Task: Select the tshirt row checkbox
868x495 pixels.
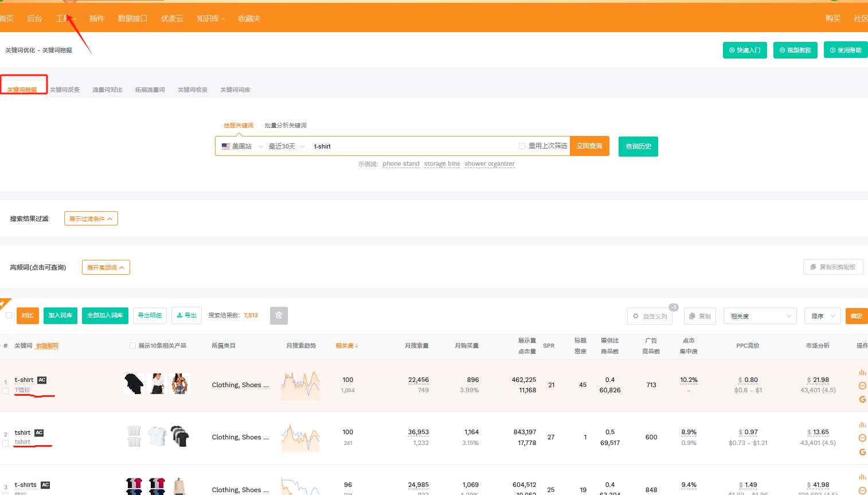Action: click(x=6, y=443)
